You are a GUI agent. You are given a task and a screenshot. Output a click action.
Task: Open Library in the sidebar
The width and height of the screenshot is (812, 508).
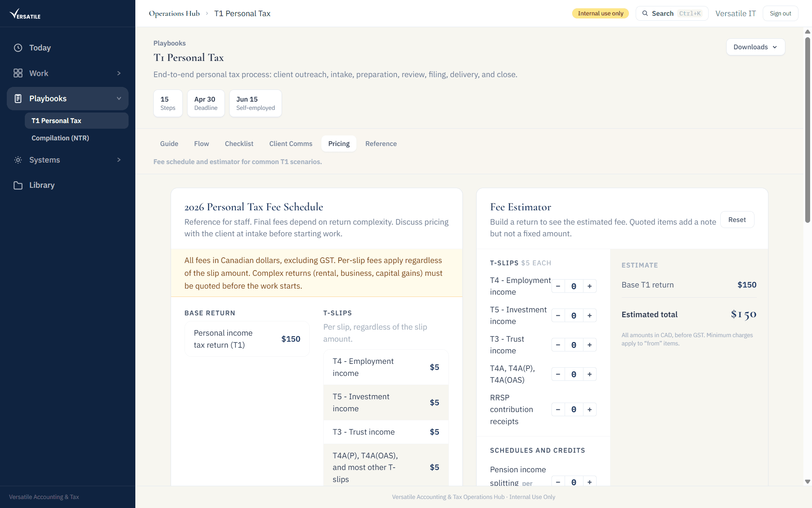click(68, 185)
